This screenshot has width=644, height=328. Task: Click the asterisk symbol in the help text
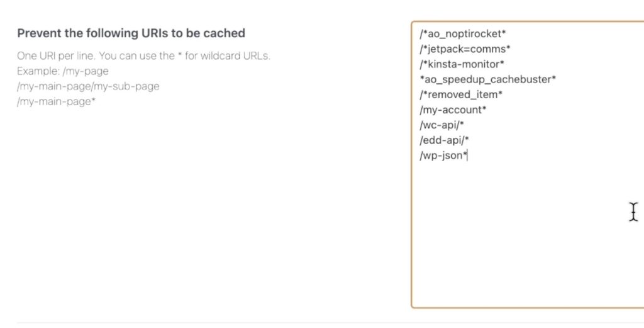[180, 55]
